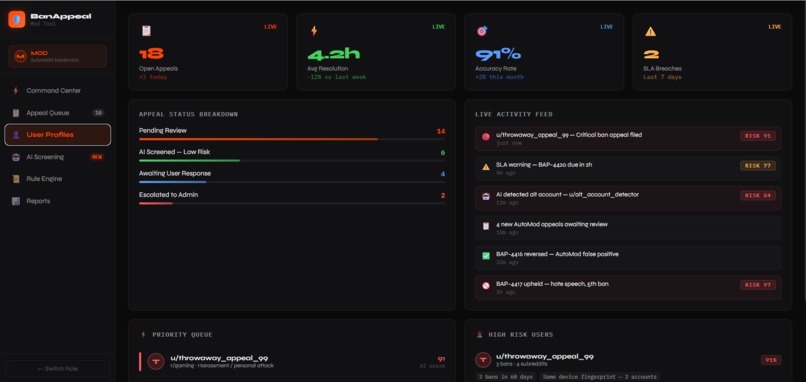806x382 pixels.
Task: Click the clipboard icon on AutoMod appeals entry
Action: pos(486,226)
